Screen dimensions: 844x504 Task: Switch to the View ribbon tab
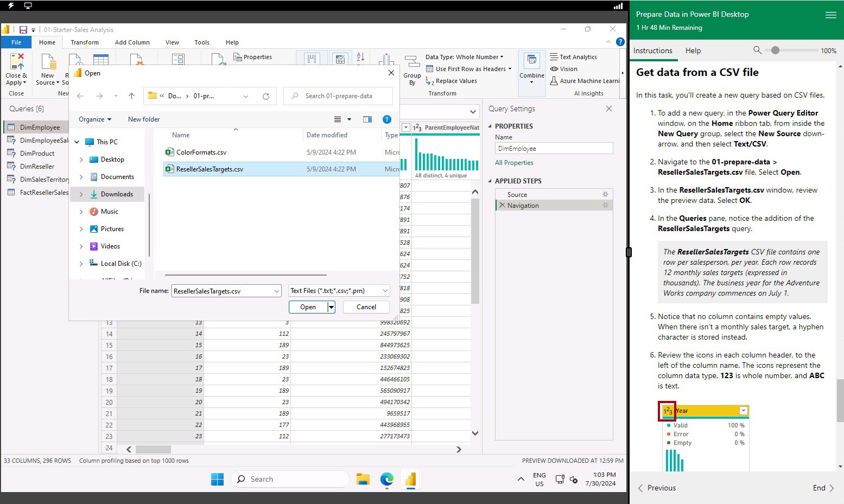[172, 42]
